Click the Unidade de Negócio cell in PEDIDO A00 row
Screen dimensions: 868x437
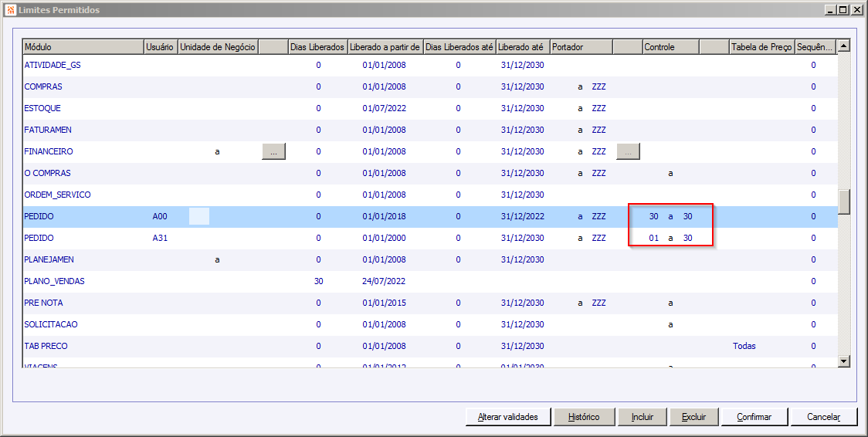click(x=199, y=216)
